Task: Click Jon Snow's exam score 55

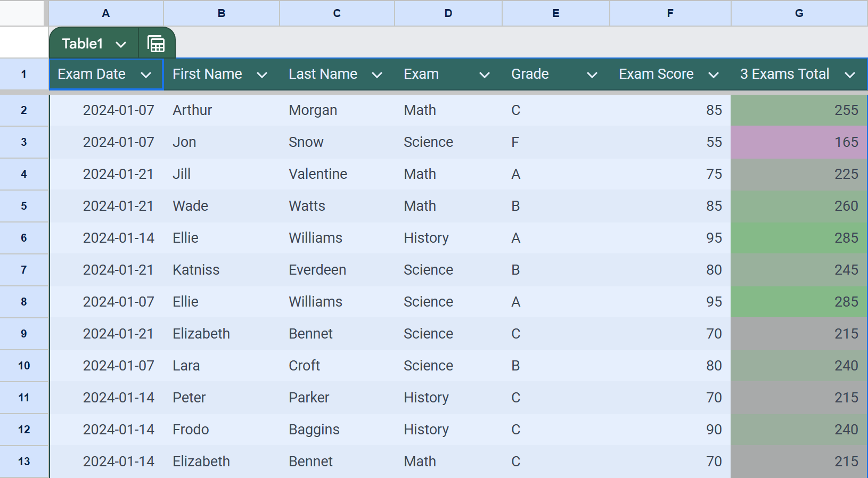Action: tap(670, 142)
